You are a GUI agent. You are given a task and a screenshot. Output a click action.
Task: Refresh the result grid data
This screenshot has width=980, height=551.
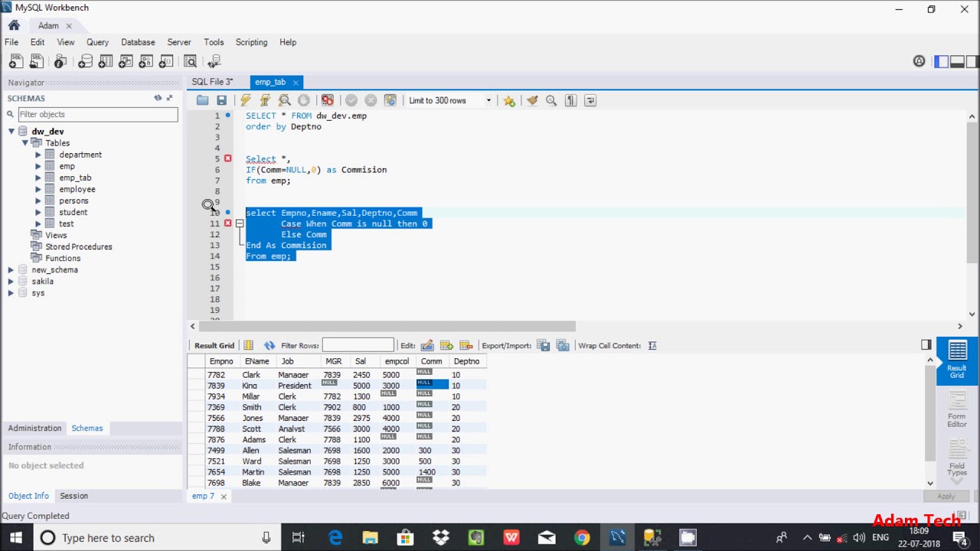[269, 346]
